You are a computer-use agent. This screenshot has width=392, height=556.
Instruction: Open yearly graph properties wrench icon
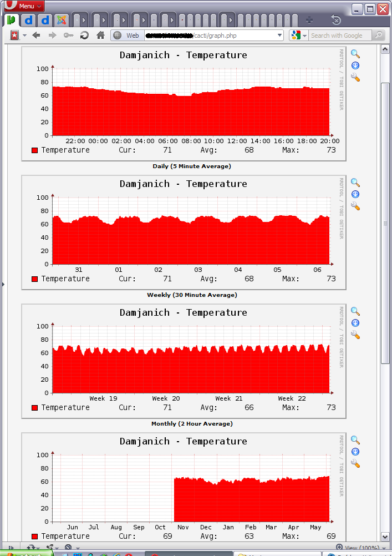[x=355, y=463]
